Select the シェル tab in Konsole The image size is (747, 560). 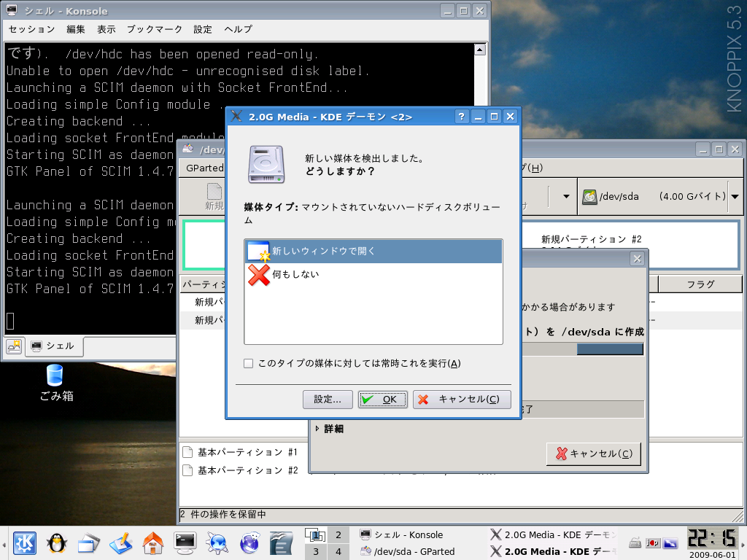point(53,346)
